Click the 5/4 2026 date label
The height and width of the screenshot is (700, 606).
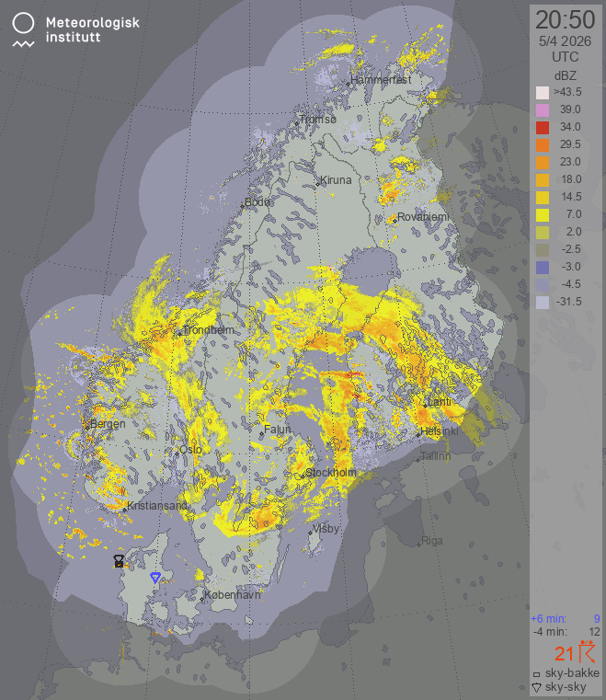tap(565, 41)
